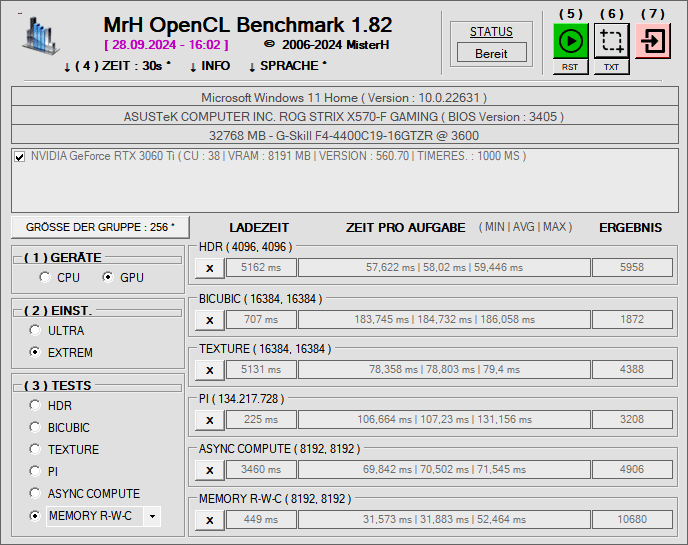This screenshot has height=545, width=688.
Task: Click the PI timing values field
Action: [444, 420]
